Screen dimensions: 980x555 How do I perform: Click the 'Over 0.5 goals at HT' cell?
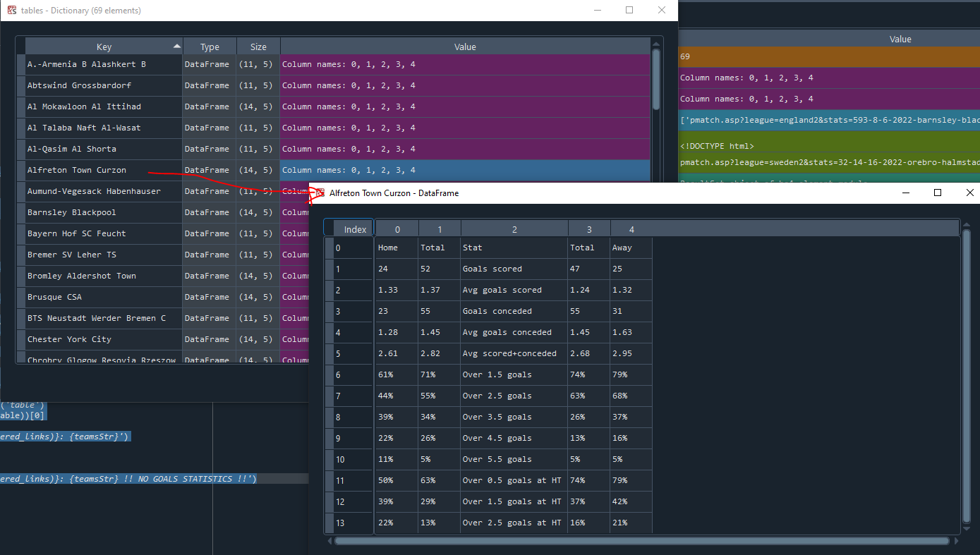pyautogui.click(x=514, y=480)
